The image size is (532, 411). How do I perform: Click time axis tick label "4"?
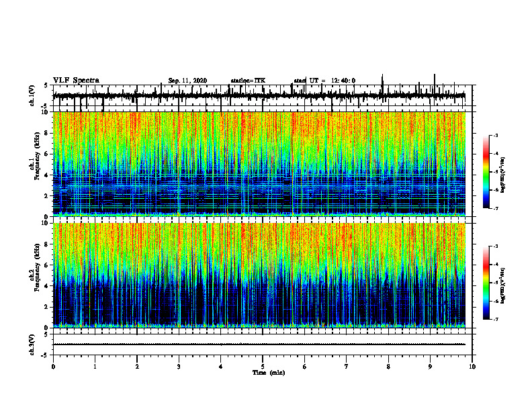pos(221,367)
